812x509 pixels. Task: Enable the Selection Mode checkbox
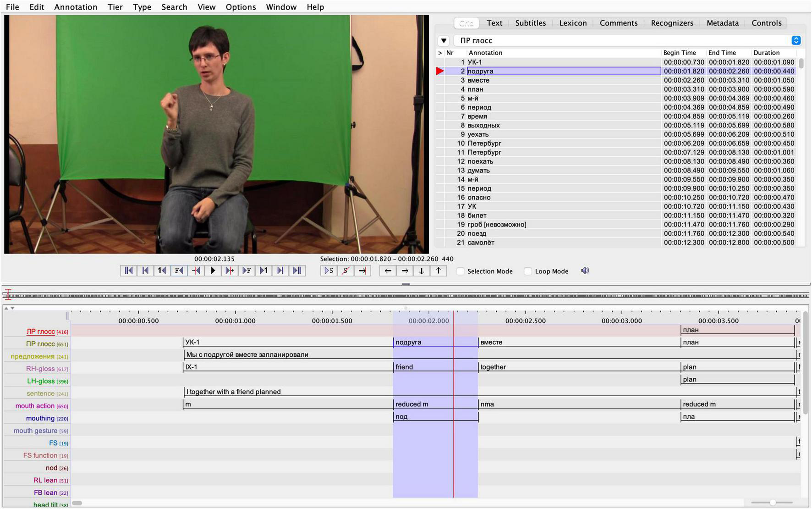(461, 271)
